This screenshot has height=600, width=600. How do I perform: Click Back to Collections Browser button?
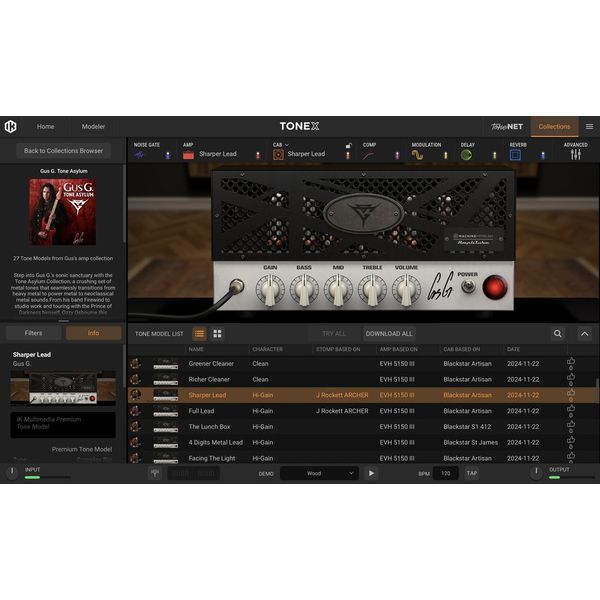click(64, 151)
